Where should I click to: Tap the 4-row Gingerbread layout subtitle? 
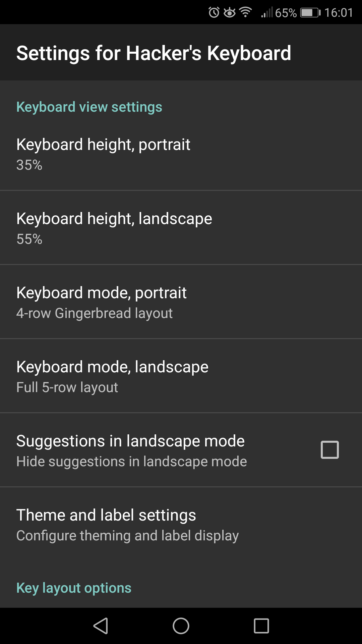point(94,313)
